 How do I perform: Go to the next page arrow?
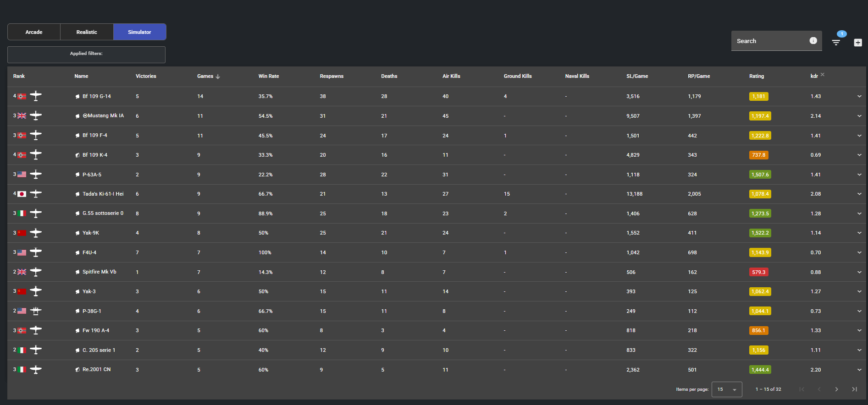click(836, 389)
